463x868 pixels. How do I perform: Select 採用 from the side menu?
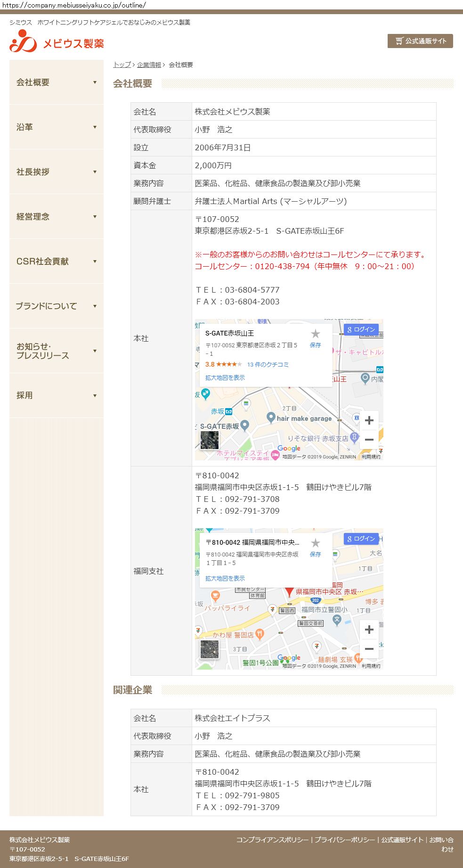[x=57, y=396]
